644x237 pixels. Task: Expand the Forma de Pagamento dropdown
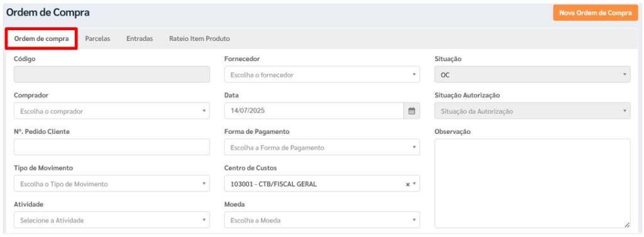[322, 147]
